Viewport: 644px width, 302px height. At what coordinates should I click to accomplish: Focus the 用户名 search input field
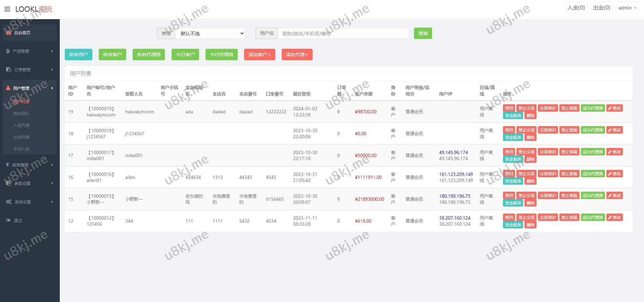[343, 33]
